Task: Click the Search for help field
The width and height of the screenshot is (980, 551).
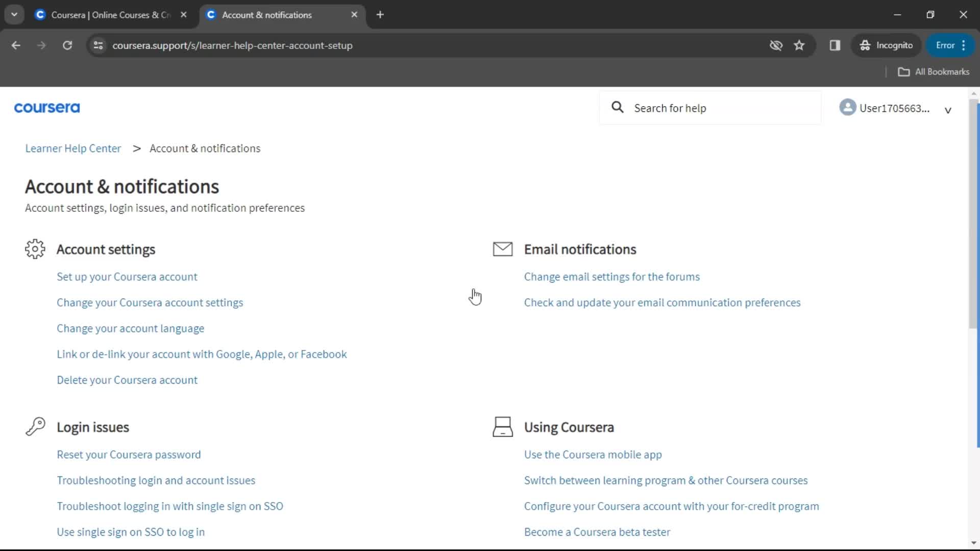Action: point(710,108)
